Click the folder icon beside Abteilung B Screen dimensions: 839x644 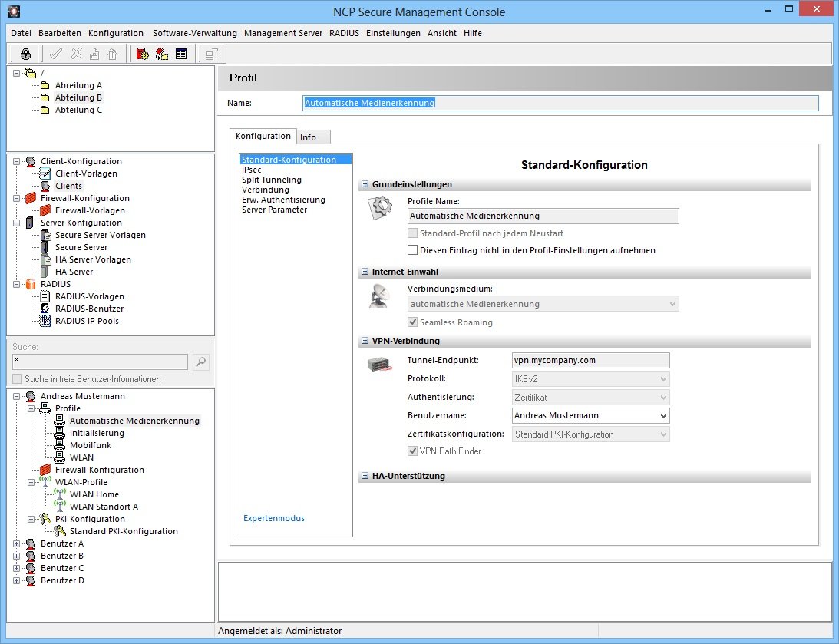click(x=45, y=98)
